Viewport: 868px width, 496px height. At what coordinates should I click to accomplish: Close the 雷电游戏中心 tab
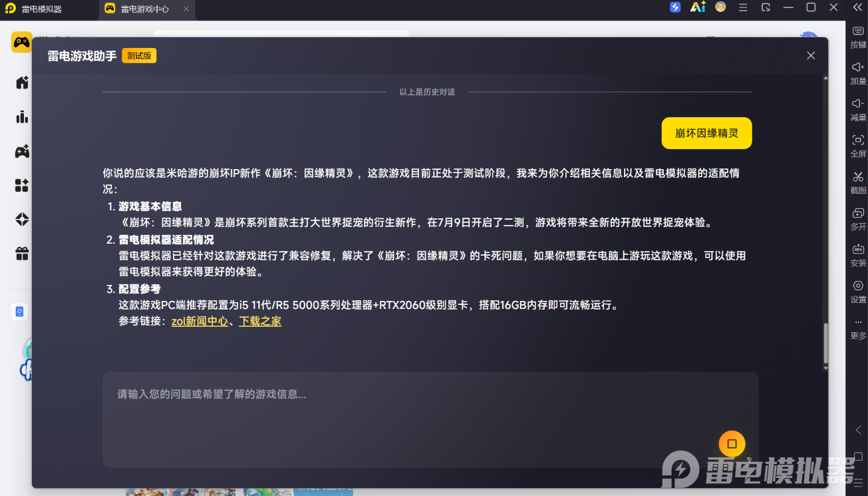point(186,9)
